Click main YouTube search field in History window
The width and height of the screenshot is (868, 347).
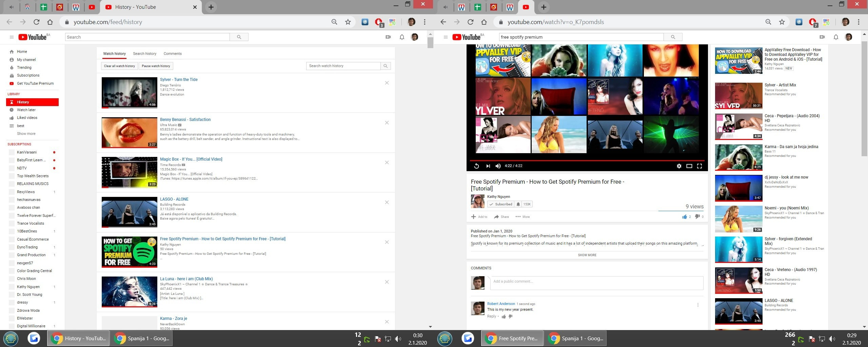click(147, 37)
